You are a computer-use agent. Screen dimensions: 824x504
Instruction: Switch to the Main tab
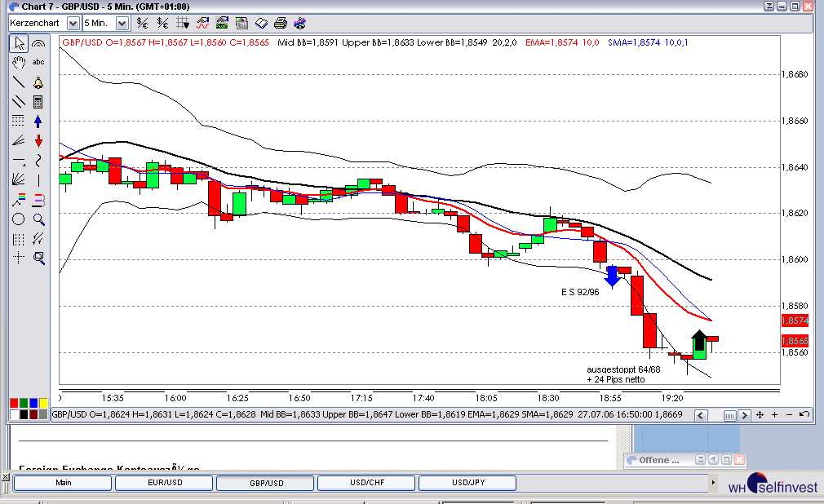[x=63, y=483]
